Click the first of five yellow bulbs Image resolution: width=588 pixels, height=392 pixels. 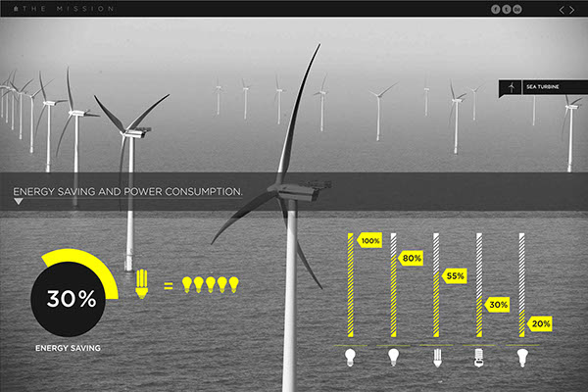click(x=187, y=285)
